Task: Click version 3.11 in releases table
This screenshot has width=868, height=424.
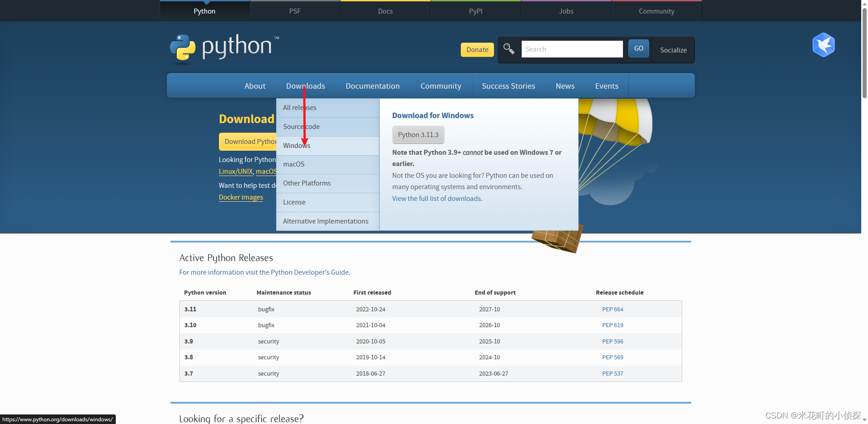Action: 190,310
